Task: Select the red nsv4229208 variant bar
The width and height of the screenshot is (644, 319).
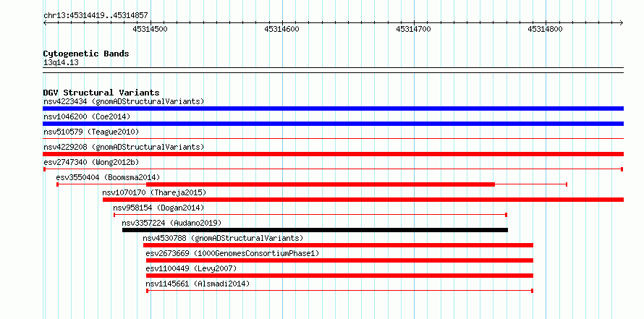Action: click(333, 154)
